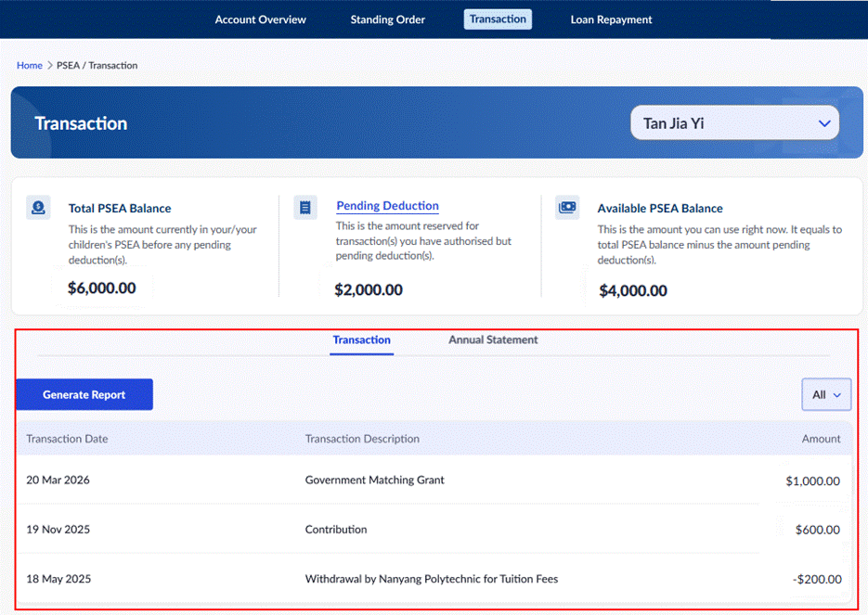Open Standing Order in navigation bar
The width and height of the screenshot is (868, 615).
pyautogui.click(x=387, y=19)
